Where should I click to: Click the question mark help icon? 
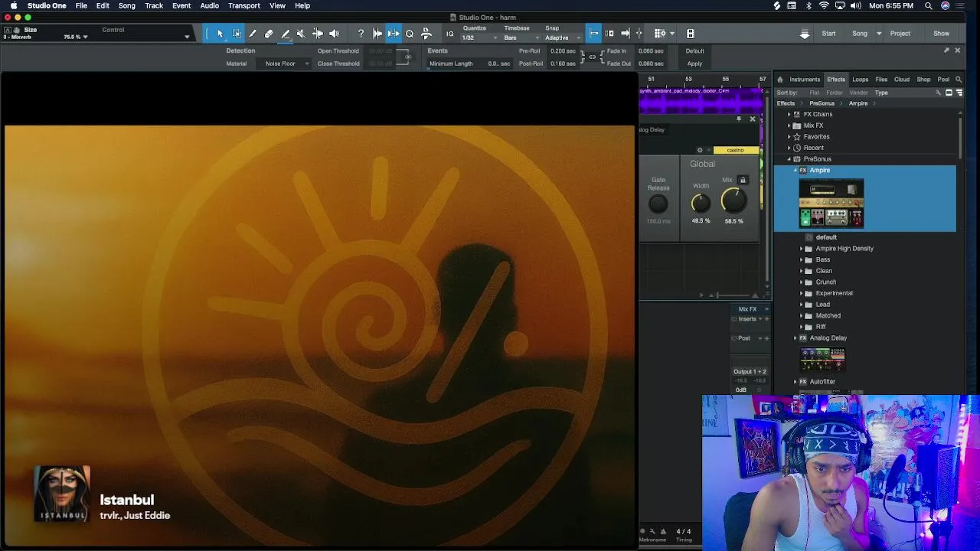coord(361,34)
